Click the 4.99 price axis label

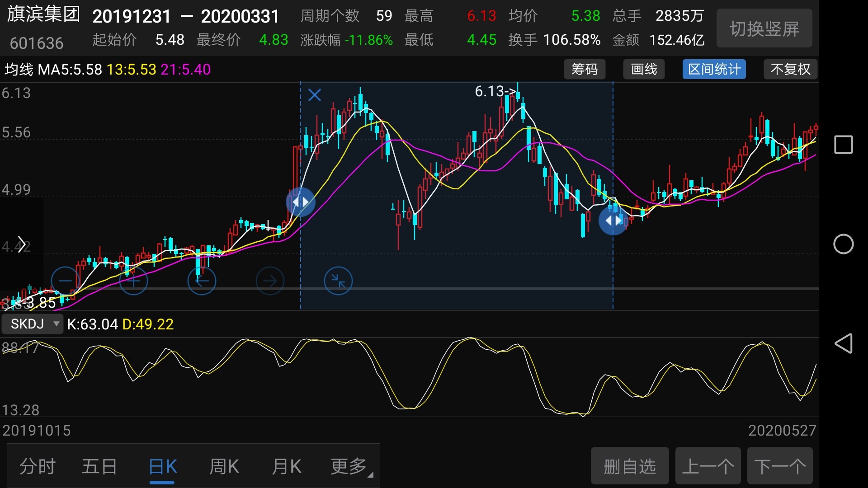(x=16, y=190)
